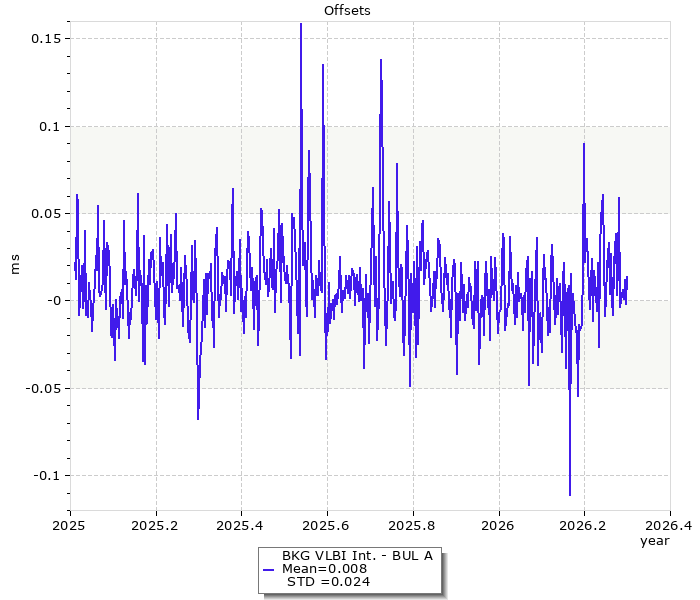Click the 2026.2 x-axis tick label

pos(584,525)
